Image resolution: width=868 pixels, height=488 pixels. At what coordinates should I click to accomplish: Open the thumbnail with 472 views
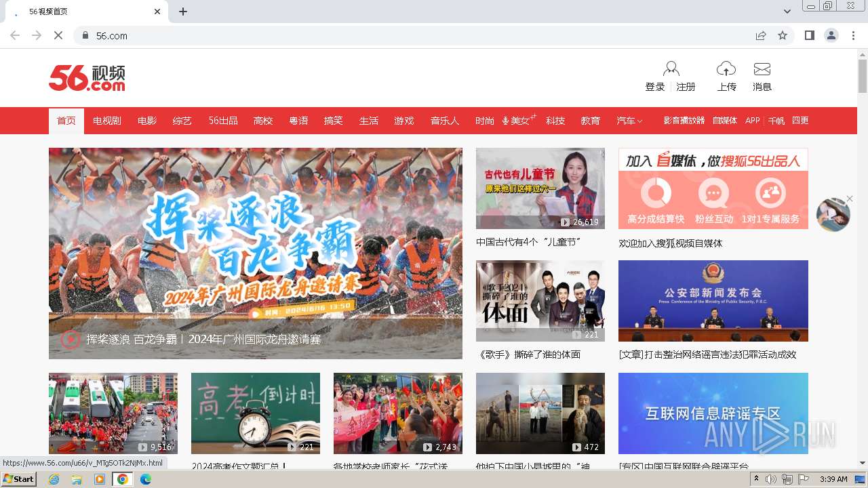click(x=540, y=413)
